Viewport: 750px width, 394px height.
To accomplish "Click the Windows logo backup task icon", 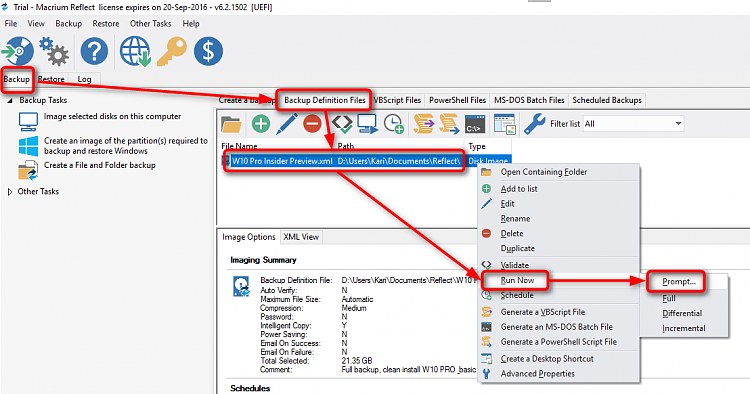I will click(x=28, y=146).
